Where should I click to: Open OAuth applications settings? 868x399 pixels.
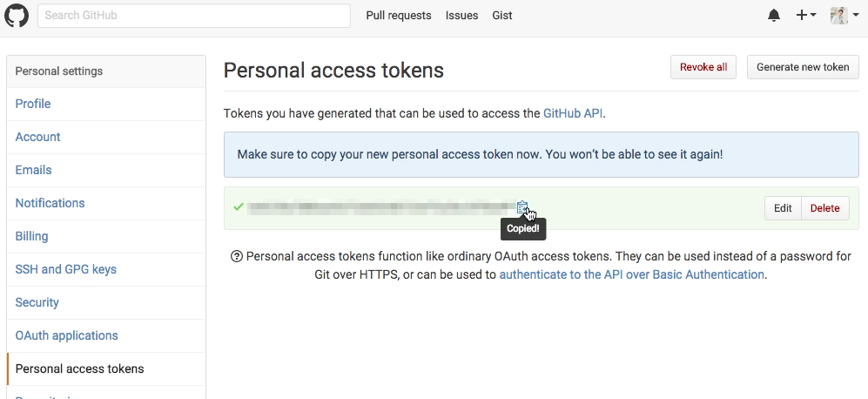click(66, 335)
